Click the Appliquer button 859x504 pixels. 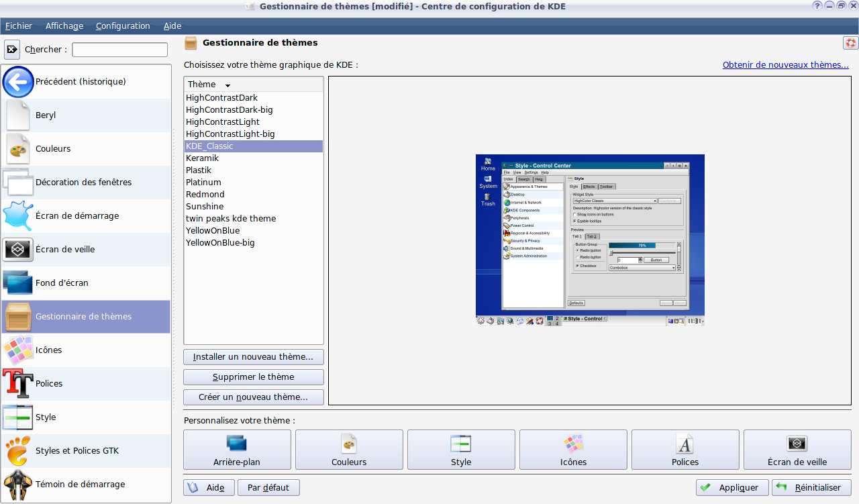point(732,488)
